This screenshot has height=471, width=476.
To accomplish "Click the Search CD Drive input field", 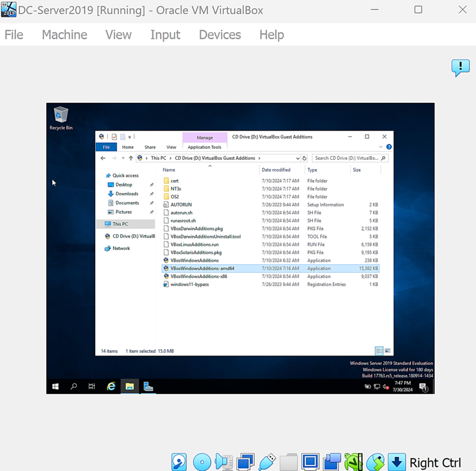I will tap(347, 158).
